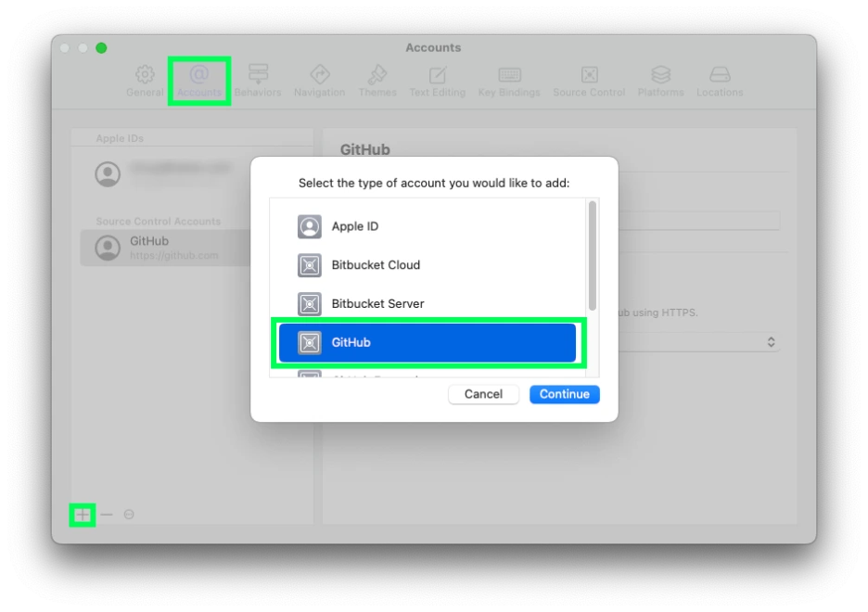
Task: Select Bitbucket Server account type
Action: coord(428,304)
